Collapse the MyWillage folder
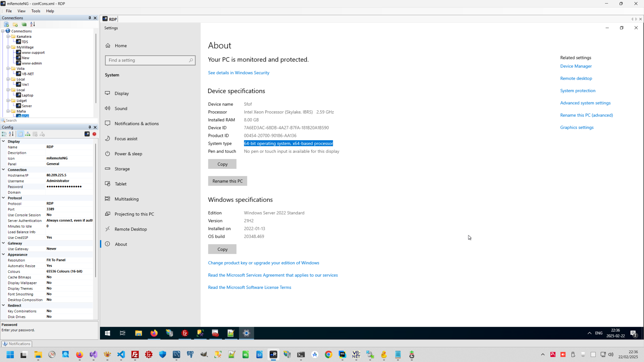 click(x=8, y=47)
